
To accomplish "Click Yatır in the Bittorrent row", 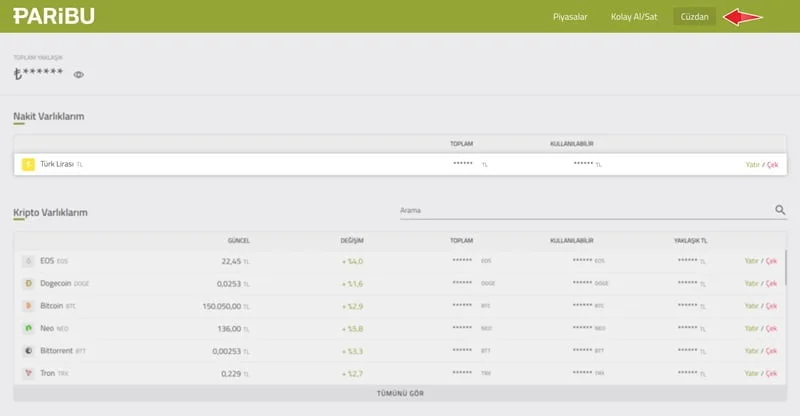I will click(x=752, y=351).
